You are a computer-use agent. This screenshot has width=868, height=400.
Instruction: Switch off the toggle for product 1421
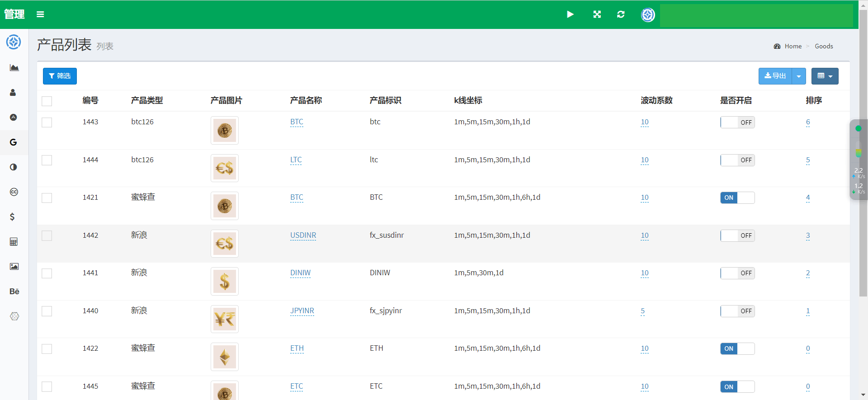click(737, 198)
